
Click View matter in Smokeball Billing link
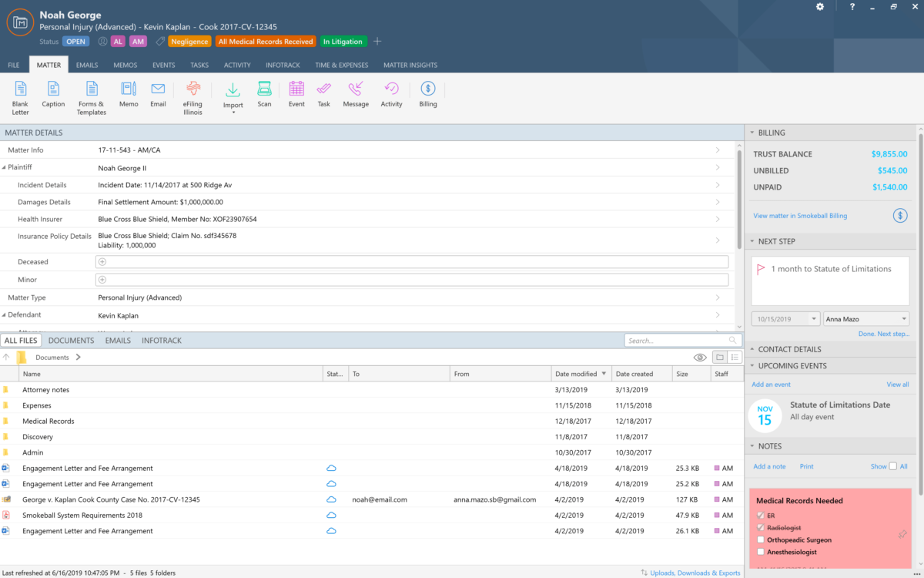point(799,216)
